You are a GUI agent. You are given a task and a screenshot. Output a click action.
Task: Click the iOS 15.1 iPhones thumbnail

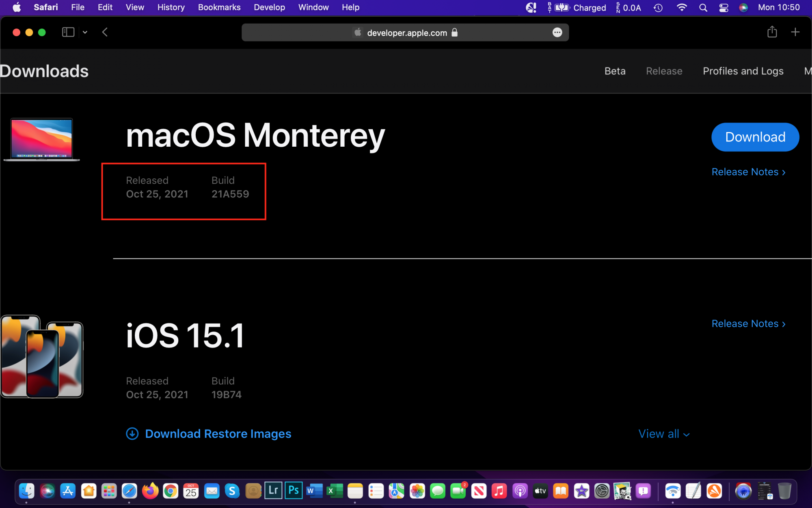[41, 356]
